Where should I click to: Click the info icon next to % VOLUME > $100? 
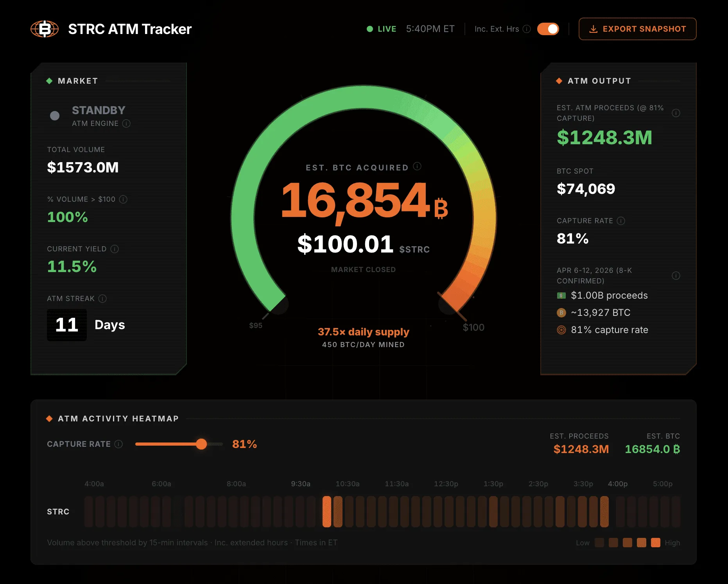(x=124, y=199)
